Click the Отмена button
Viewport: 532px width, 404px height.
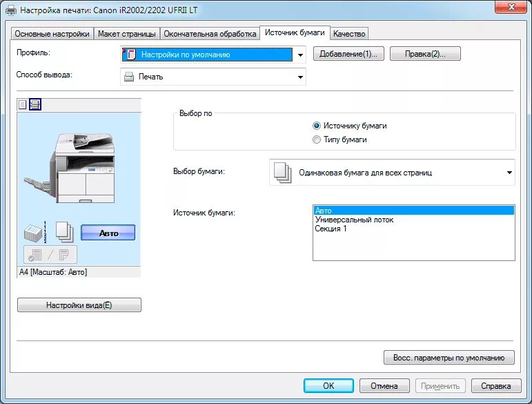click(384, 385)
